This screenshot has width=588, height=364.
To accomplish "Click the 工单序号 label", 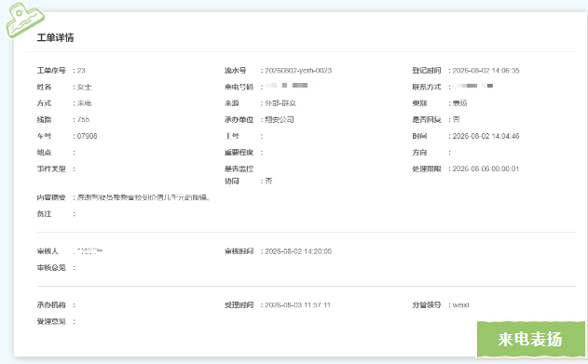I will click(x=51, y=71).
